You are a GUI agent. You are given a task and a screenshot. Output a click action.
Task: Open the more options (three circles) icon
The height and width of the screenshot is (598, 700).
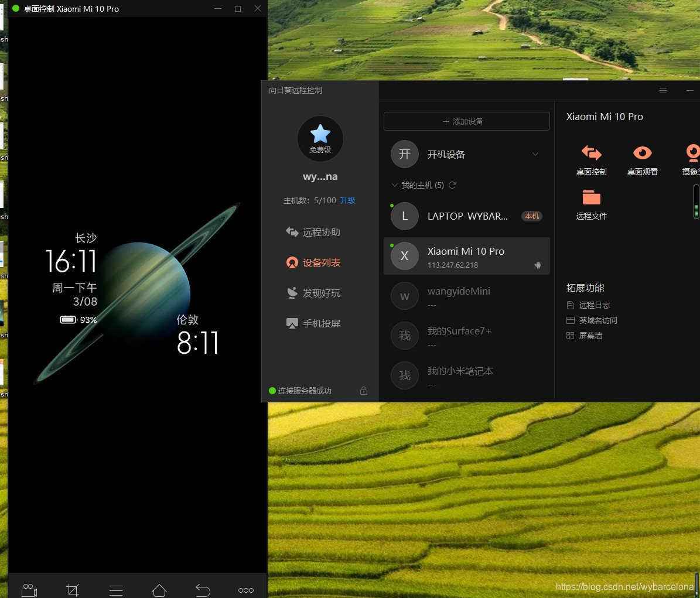[x=246, y=590]
